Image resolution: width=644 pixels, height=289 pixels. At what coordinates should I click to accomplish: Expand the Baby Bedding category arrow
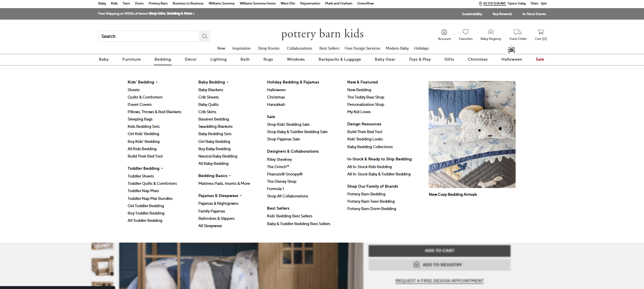pos(227,82)
